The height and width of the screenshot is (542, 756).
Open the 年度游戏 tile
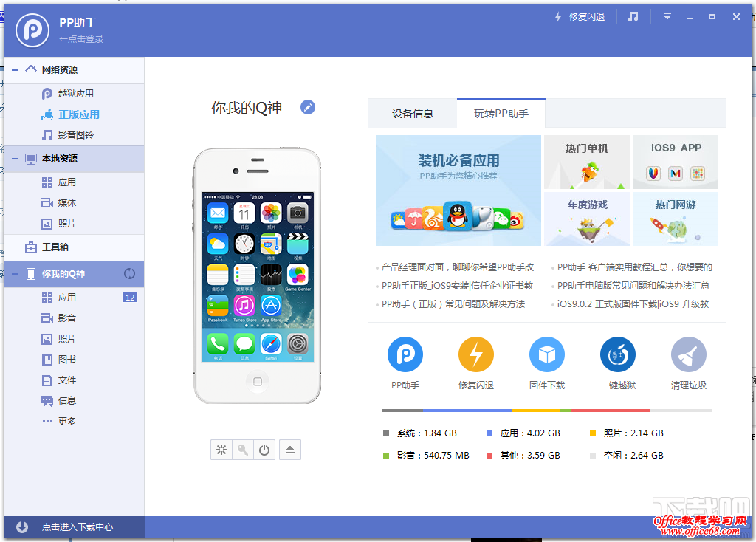[587, 219]
